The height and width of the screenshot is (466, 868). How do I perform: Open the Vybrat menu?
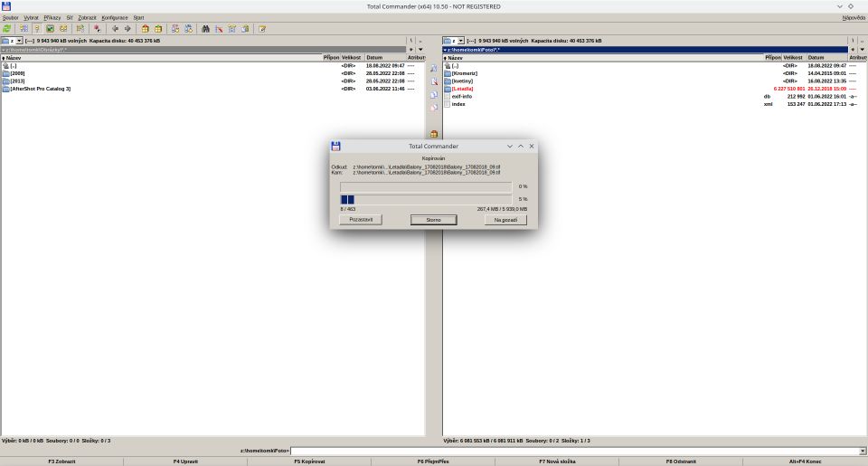click(31, 18)
